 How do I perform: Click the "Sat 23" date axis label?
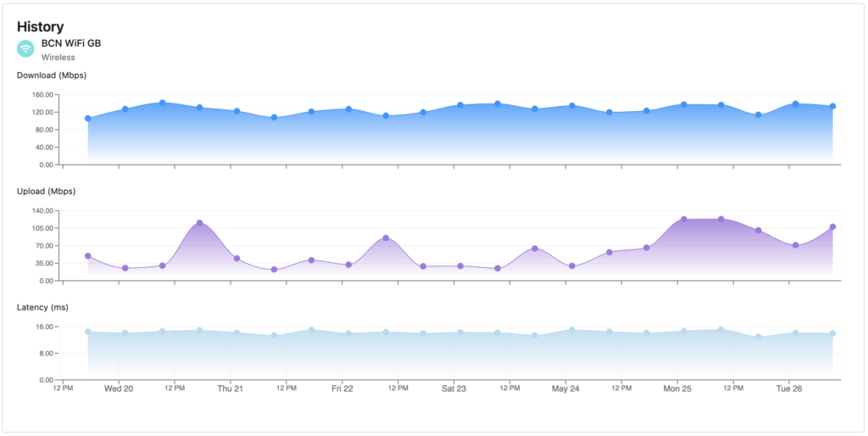click(454, 388)
